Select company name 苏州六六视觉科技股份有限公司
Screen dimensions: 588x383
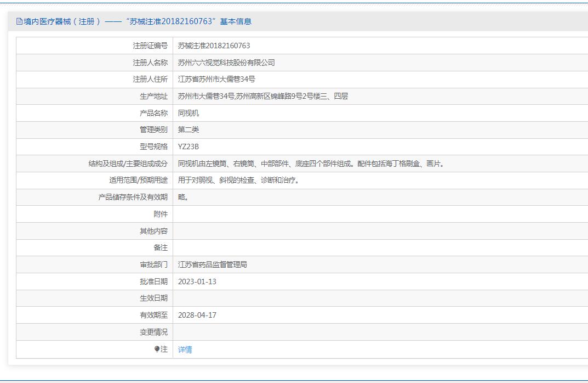[x=226, y=63]
